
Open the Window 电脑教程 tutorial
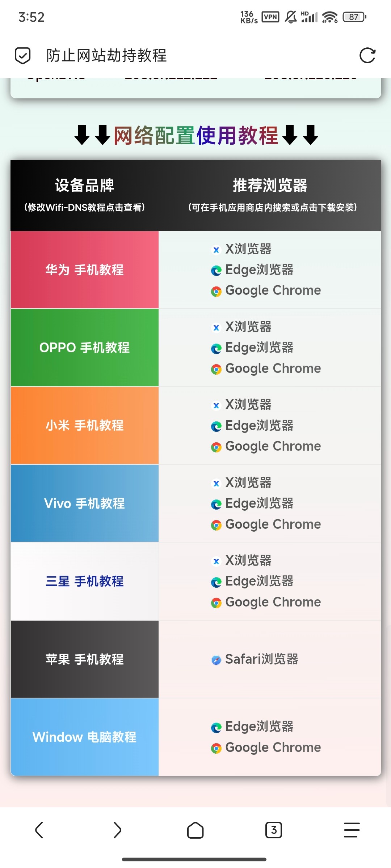[x=85, y=737]
